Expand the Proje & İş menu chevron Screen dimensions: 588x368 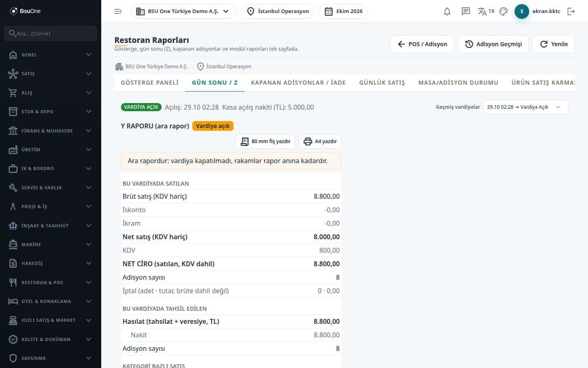click(89, 206)
